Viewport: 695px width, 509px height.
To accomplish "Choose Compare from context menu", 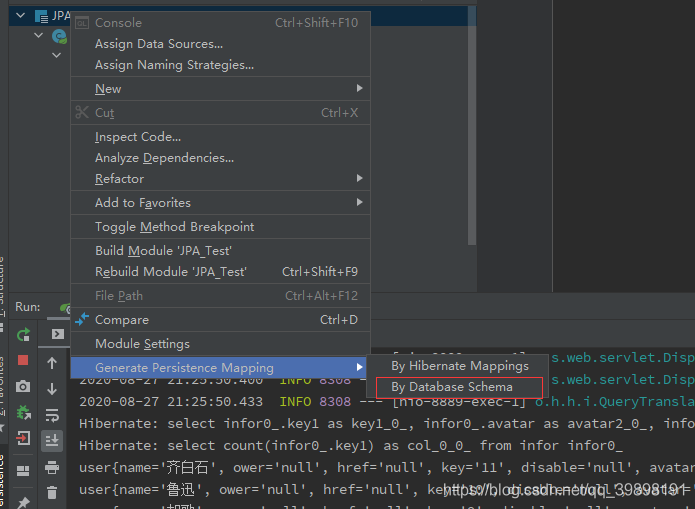I will (x=221, y=320).
